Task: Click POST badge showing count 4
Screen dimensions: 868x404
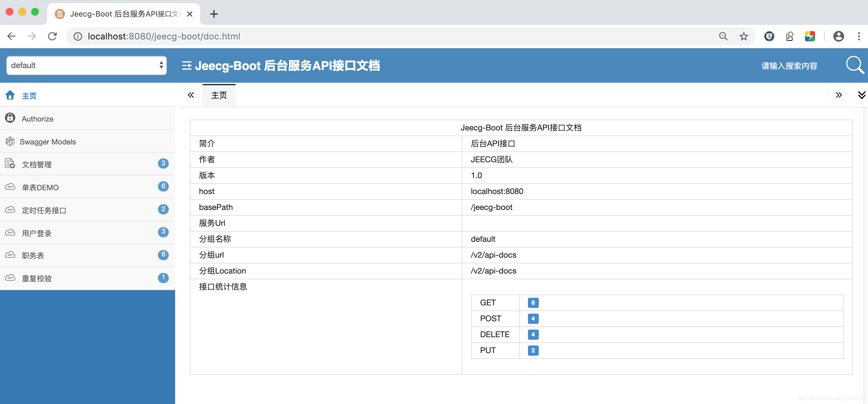Action: click(532, 318)
